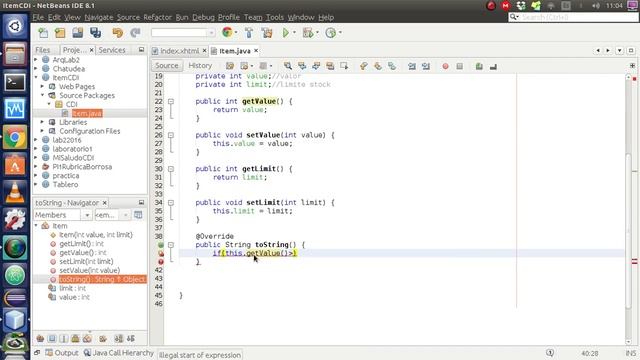Select the lab22016 project
Viewport: 640px width, 360px height.
67,140
